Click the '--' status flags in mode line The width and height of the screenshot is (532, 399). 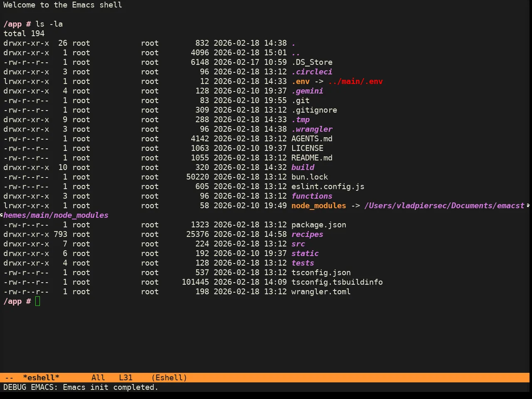(9, 378)
